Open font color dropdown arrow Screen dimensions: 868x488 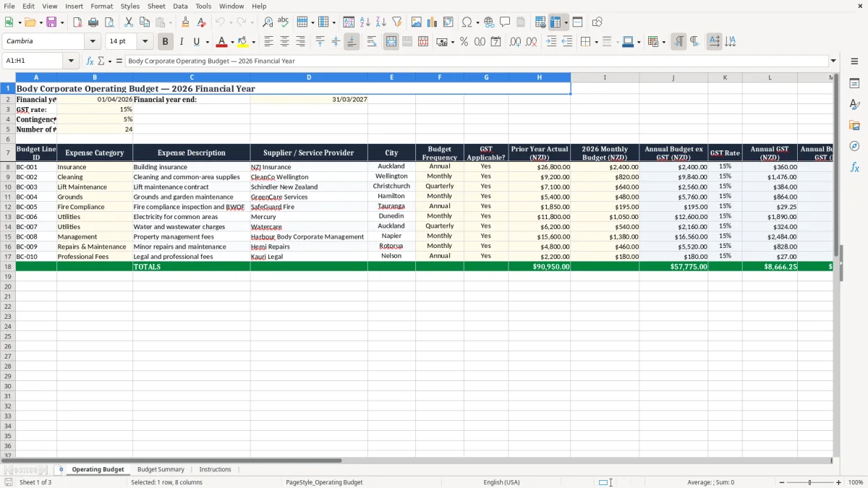click(232, 42)
